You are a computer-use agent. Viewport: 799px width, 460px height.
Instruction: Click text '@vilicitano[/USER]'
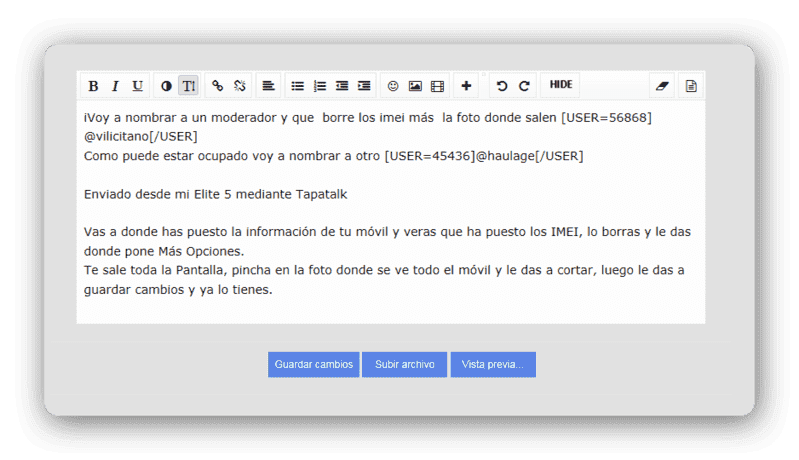pos(141,137)
